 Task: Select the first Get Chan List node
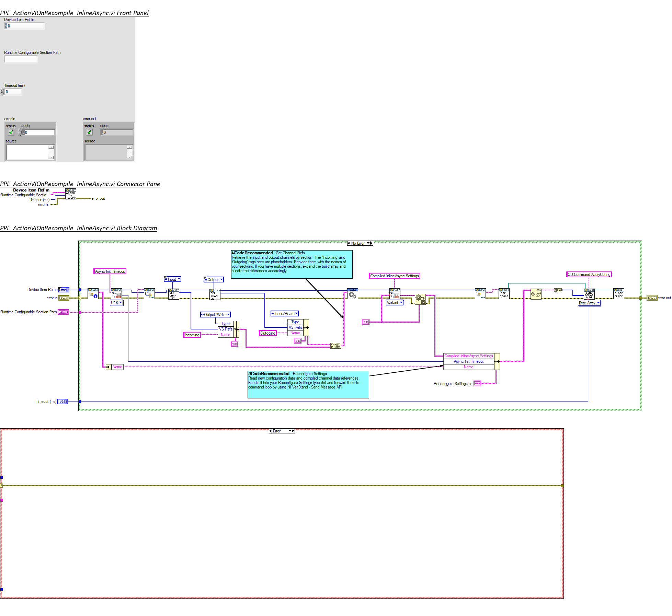pyautogui.click(x=174, y=294)
